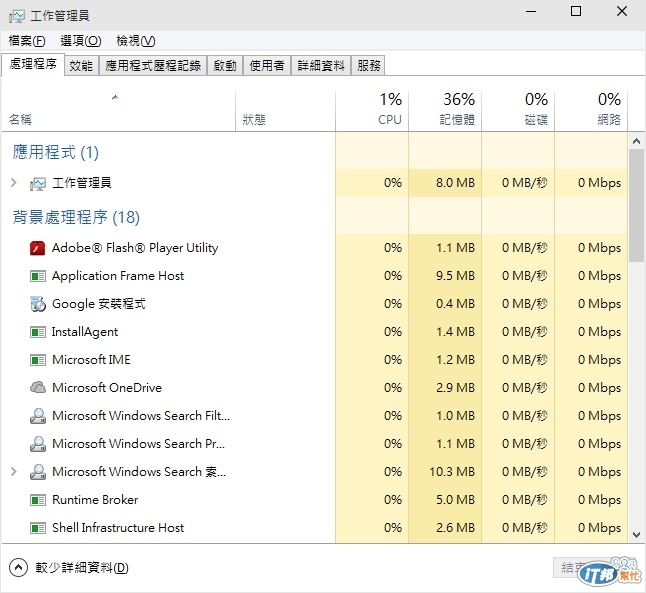Select the Microsoft Windows Search Filt... name

coord(141,416)
